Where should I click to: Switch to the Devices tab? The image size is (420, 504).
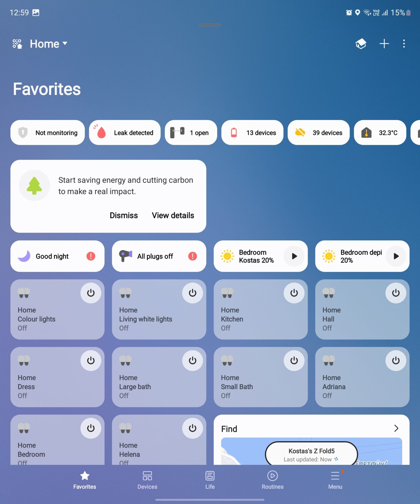click(147, 480)
